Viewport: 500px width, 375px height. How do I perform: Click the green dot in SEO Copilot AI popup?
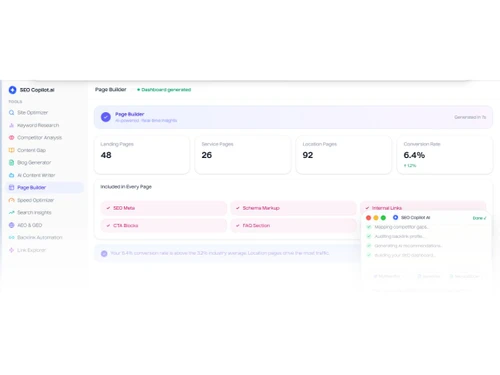click(383, 218)
